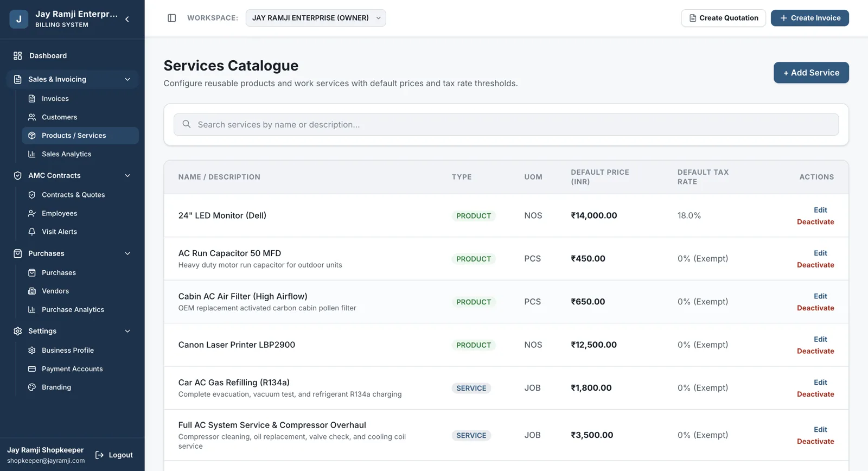Viewport: 868px width, 471px height.
Task: Click the Create Quotation button
Action: [x=723, y=18]
